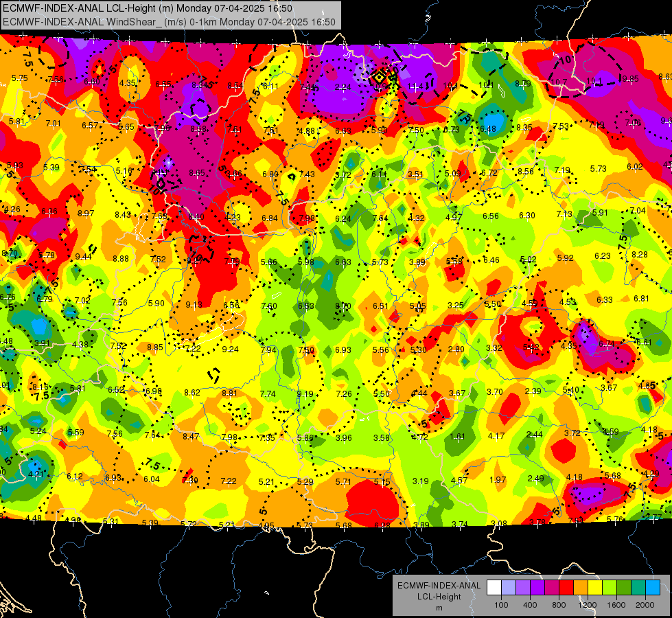Screen dimensions: 672x618
Task: Click the wind shear value 1.97
Action: [498, 479]
